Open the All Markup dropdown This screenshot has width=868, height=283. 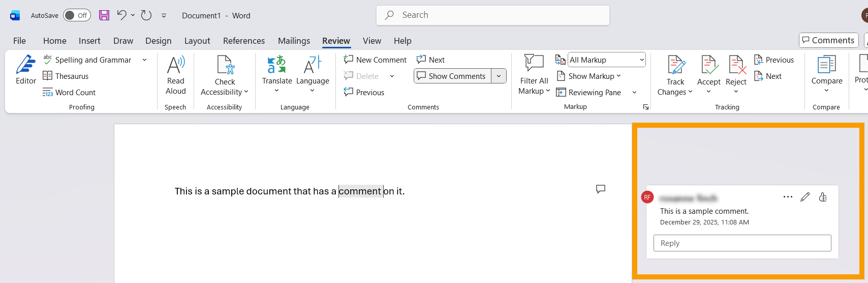pyautogui.click(x=606, y=60)
